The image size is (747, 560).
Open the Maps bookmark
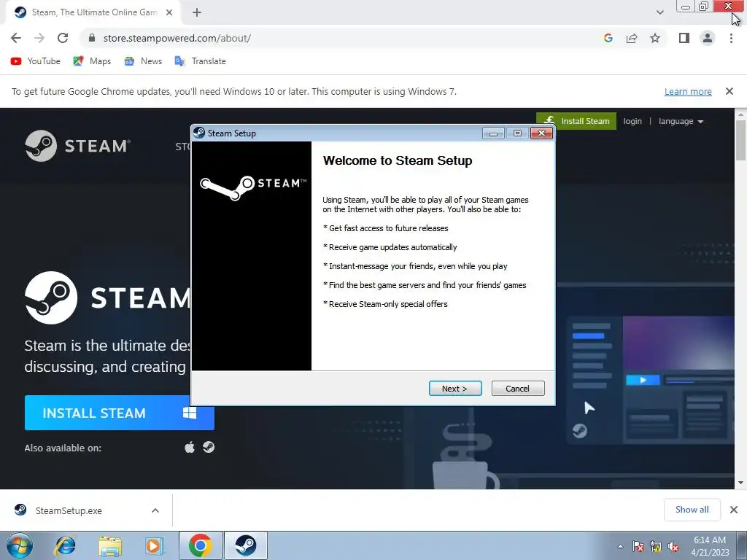[x=92, y=61]
